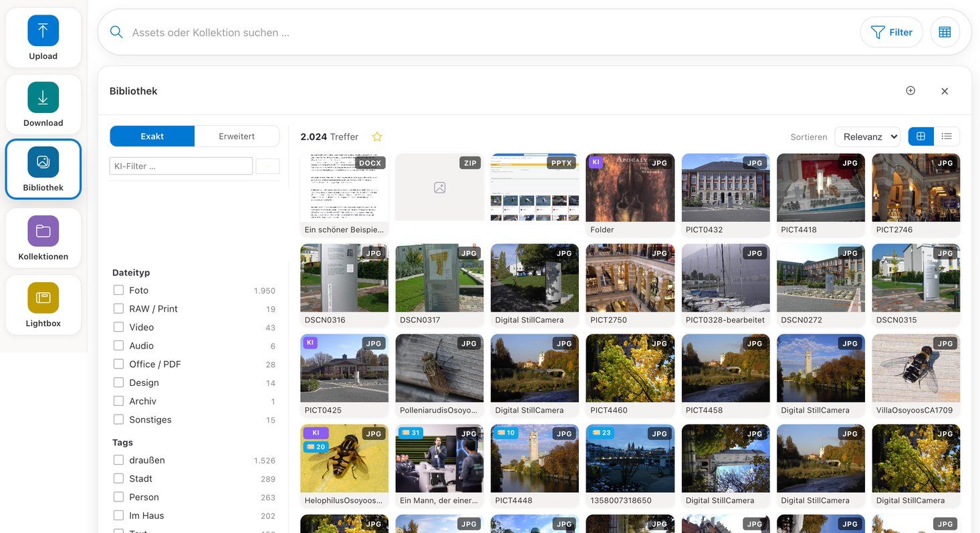Open the PICT2746 thumbnail

(916, 188)
